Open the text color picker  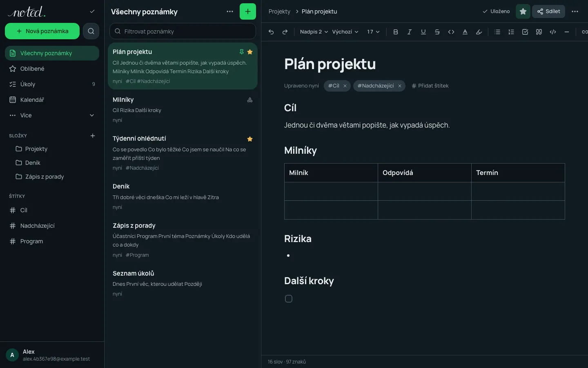point(465,32)
